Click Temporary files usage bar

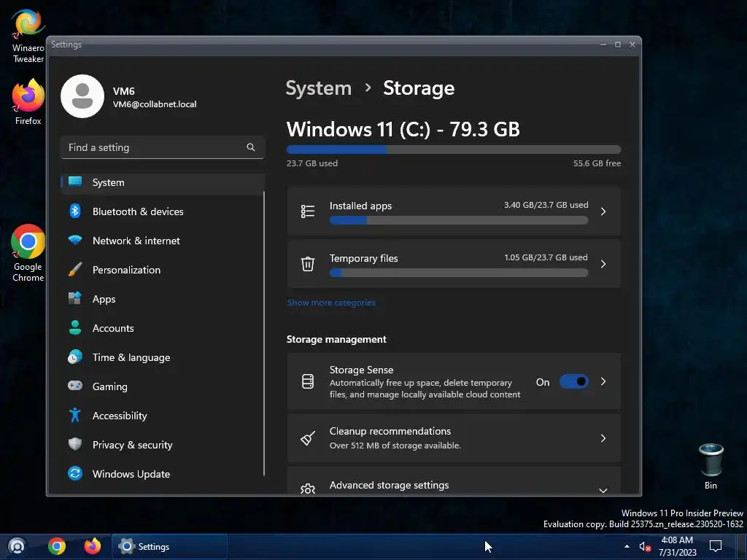459,273
